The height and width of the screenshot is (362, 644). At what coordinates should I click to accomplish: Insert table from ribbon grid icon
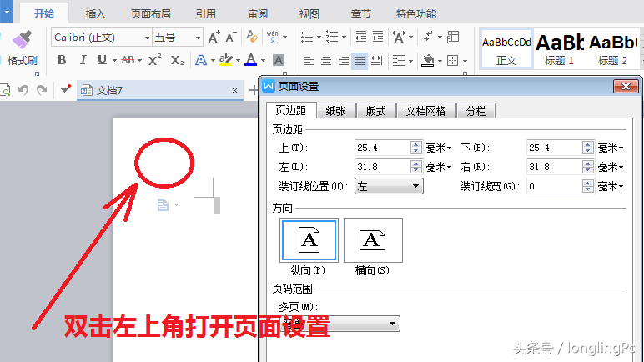click(x=453, y=37)
